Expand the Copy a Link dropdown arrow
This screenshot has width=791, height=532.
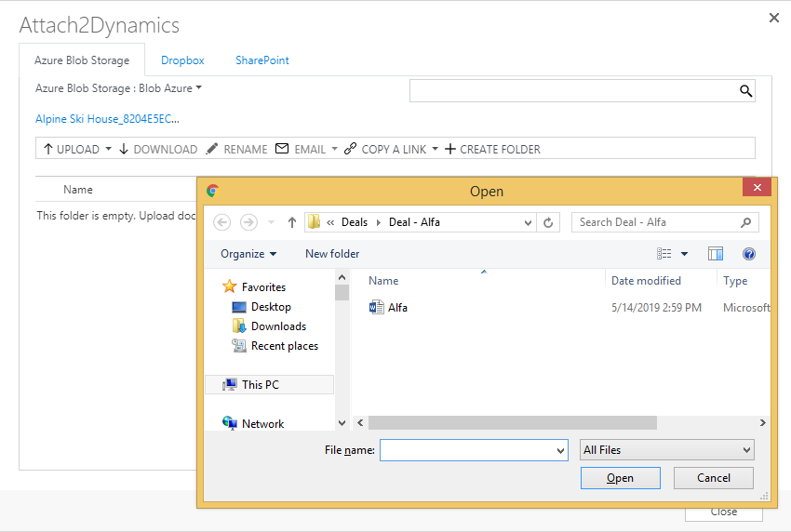[x=435, y=149]
